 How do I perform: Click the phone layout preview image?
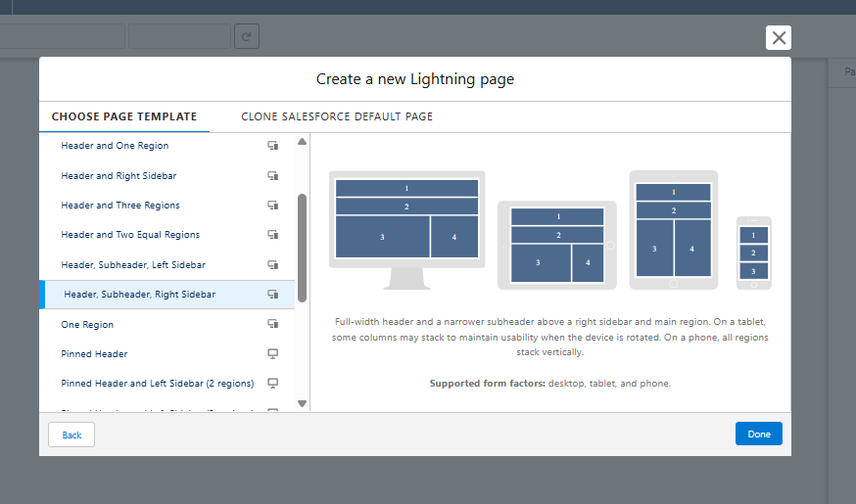(x=753, y=252)
